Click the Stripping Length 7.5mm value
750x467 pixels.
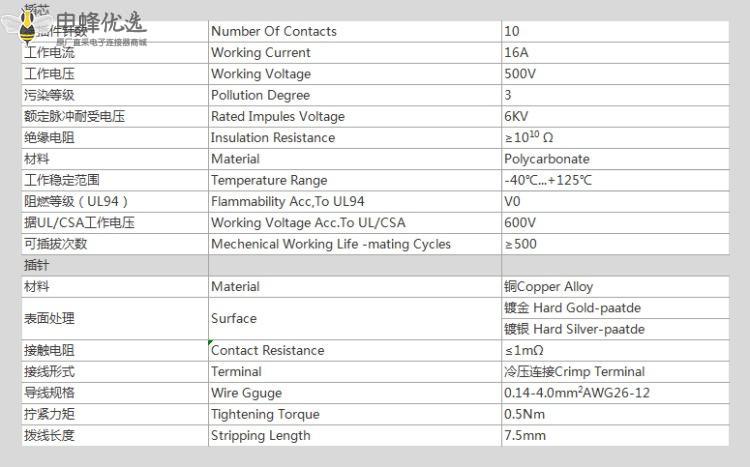tap(525, 435)
